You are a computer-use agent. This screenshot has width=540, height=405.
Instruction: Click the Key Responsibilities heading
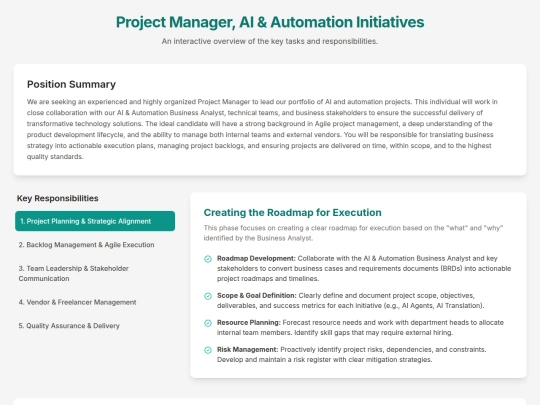click(x=58, y=198)
